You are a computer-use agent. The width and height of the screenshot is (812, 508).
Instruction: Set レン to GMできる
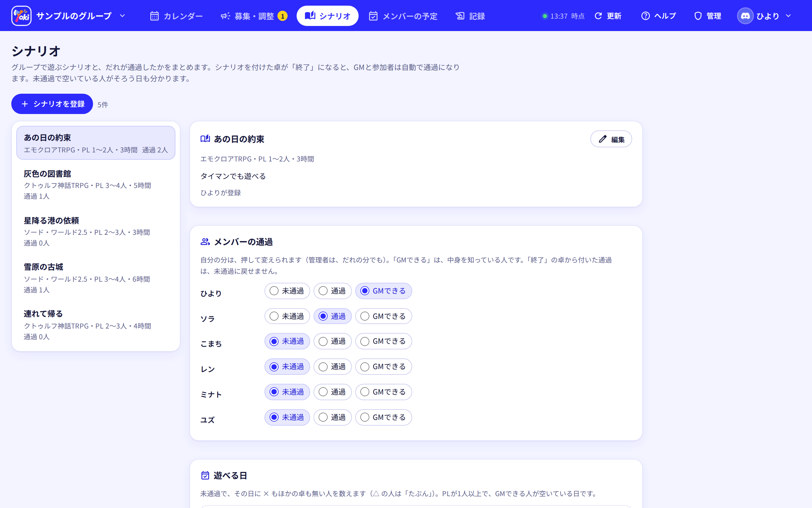click(383, 367)
